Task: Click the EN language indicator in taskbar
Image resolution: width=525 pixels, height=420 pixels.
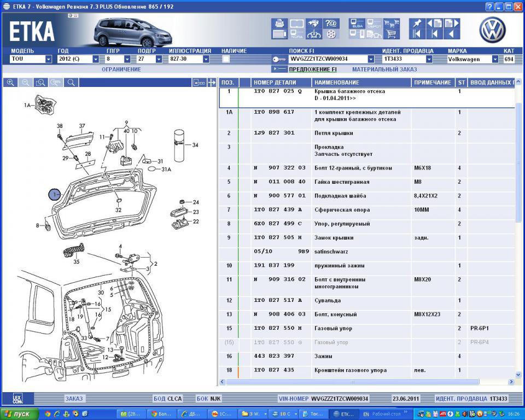Action: point(366,414)
